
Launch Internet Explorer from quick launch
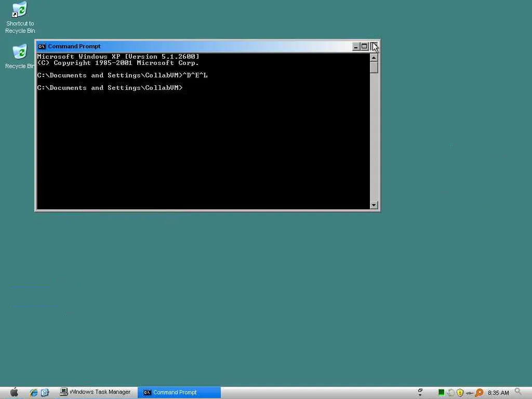coord(33,393)
